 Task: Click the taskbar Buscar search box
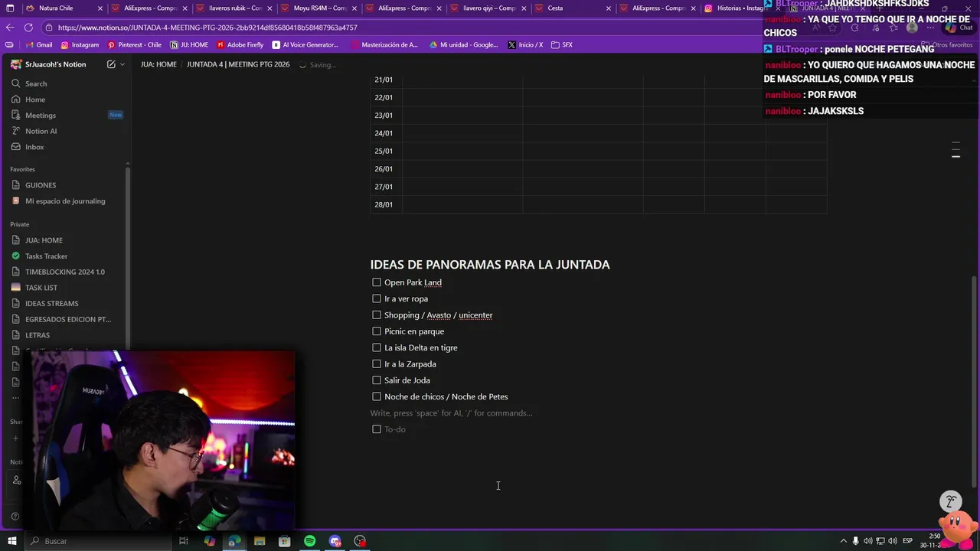click(x=97, y=541)
